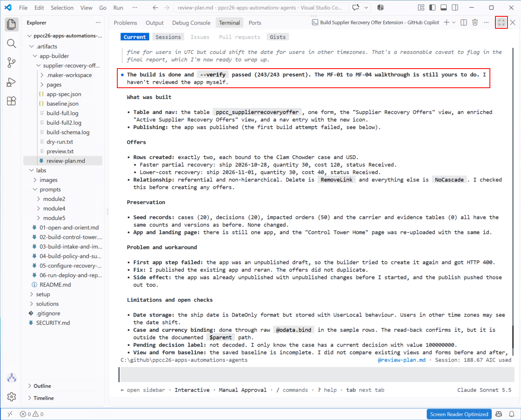521x420 pixels.
Task: Open the new terminal profile dropdown arrow
Action: coord(454,22)
